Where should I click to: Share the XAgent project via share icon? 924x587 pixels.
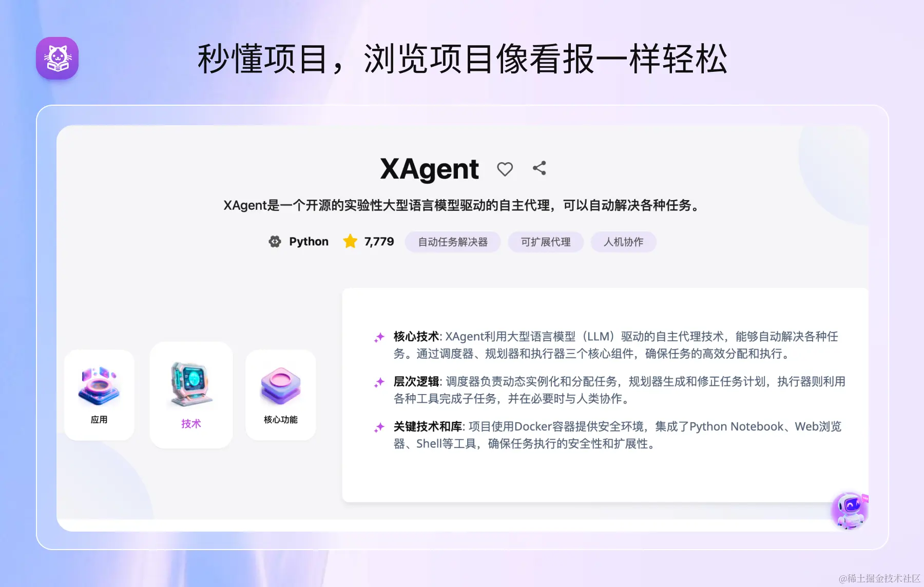pos(539,168)
